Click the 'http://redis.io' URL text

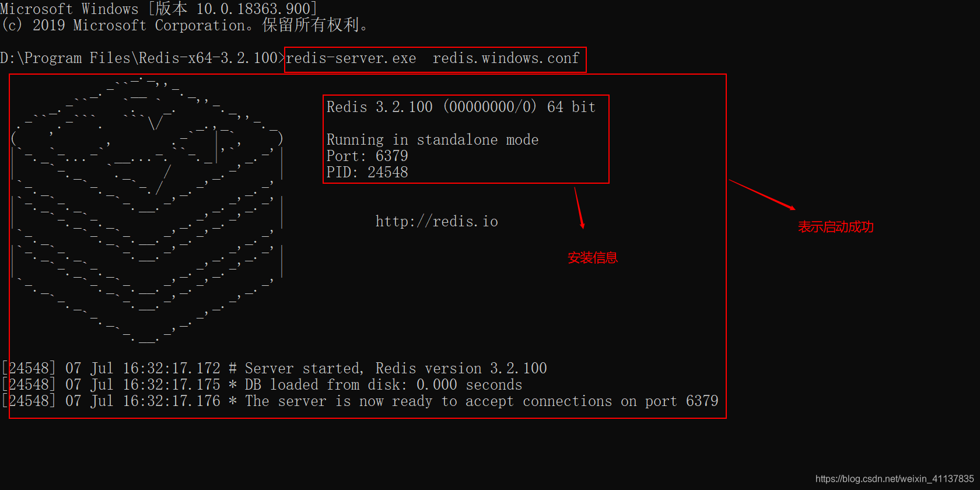pyautogui.click(x=436, y=221)
